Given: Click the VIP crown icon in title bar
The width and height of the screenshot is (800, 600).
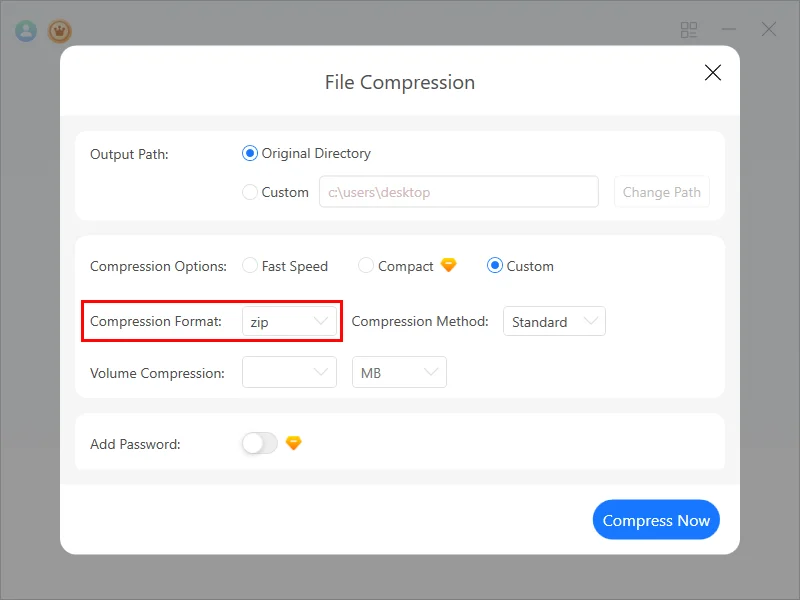Looking at the screenshot, I should [60, 31].
